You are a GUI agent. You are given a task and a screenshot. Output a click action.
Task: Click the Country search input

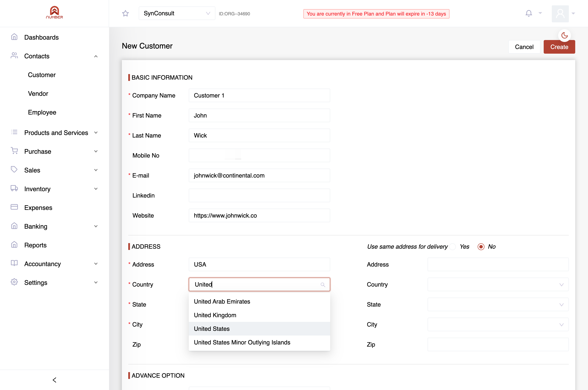pyautogui.click(x=259, y=284)
